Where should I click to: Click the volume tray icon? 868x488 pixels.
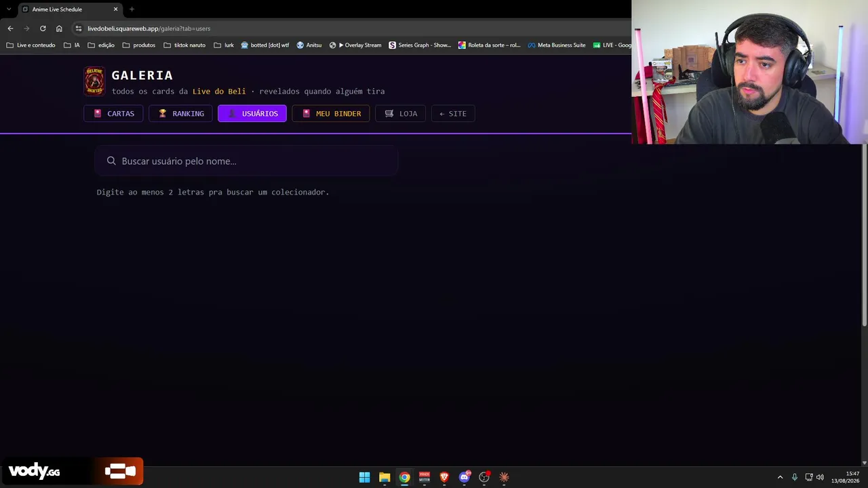point(820,477)
